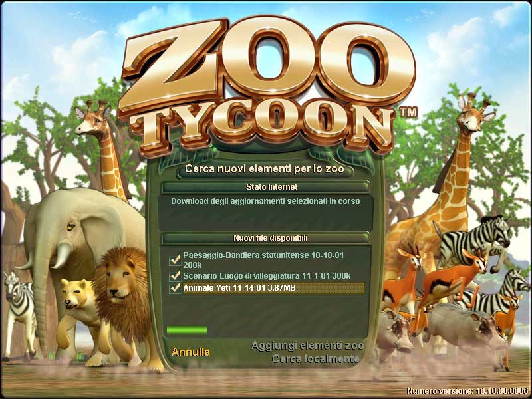This screenshot has width=532, height=399.
Task: Click the Stato Internet header
Action: [266, 187]
